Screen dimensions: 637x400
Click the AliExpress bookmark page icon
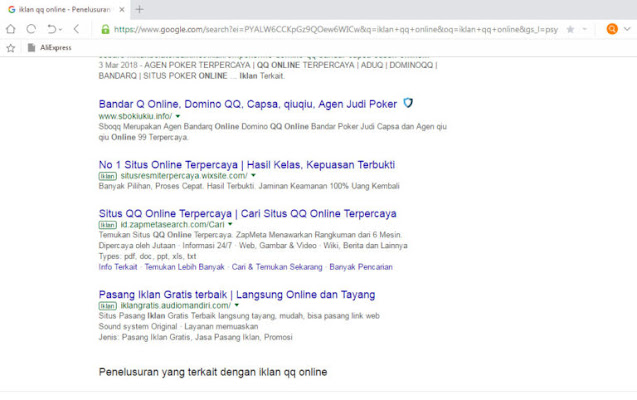(31, 48)
